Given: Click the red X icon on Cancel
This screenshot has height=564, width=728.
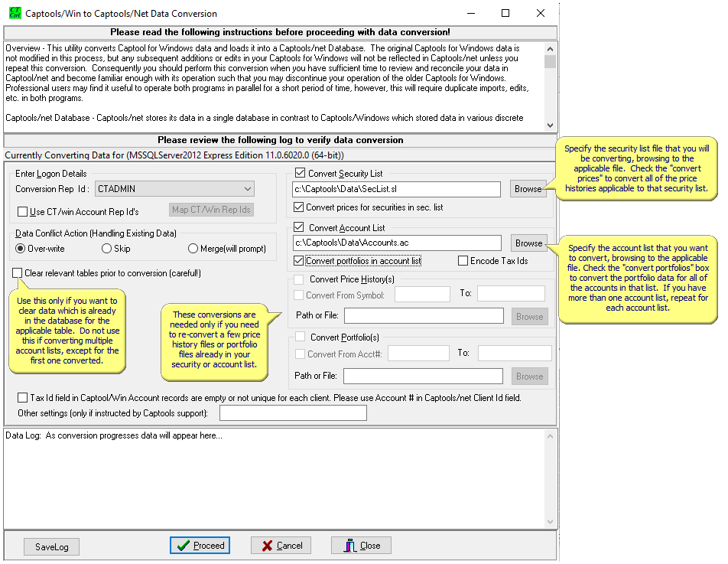Looking at the screenshot, I should [267, 546].
